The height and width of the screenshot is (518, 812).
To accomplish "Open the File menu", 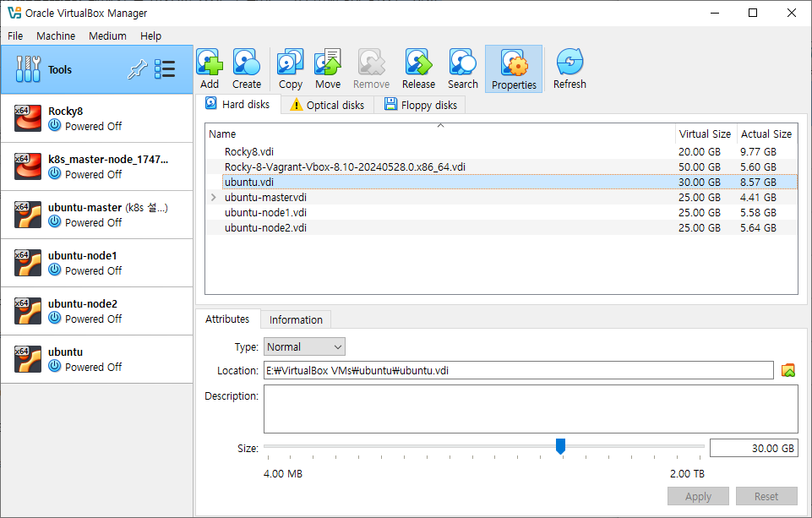I will coord(15,35).
